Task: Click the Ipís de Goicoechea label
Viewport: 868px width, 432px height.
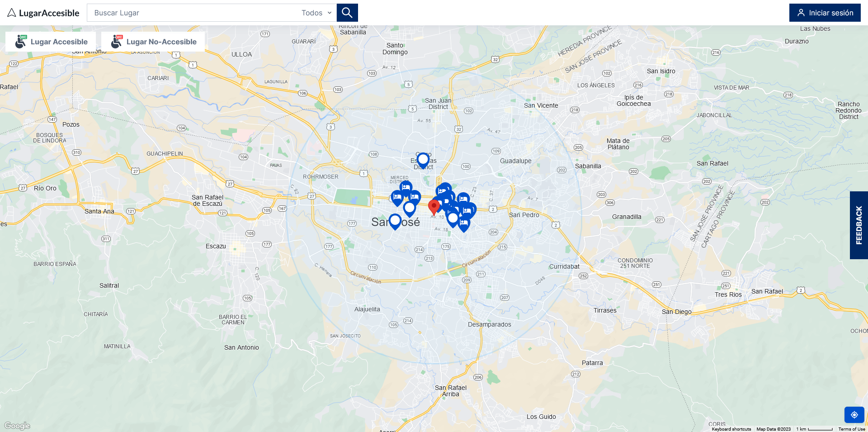Action: 634,100
